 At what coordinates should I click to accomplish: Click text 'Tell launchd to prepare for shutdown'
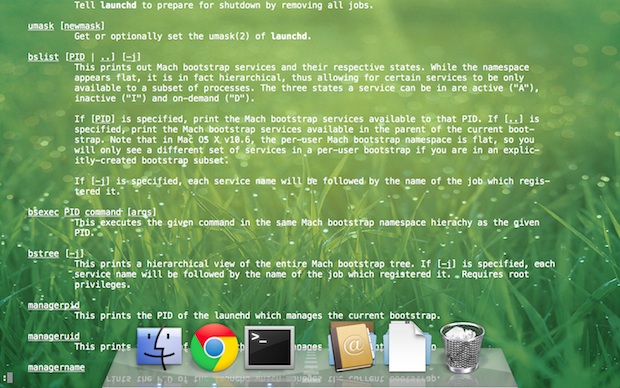pos(175,6)
